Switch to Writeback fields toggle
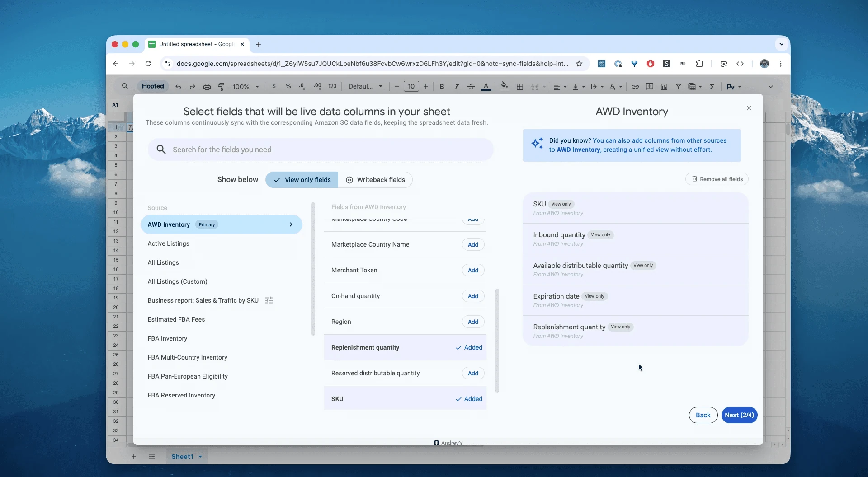This screenshot has height=477, width=868. 375,180
